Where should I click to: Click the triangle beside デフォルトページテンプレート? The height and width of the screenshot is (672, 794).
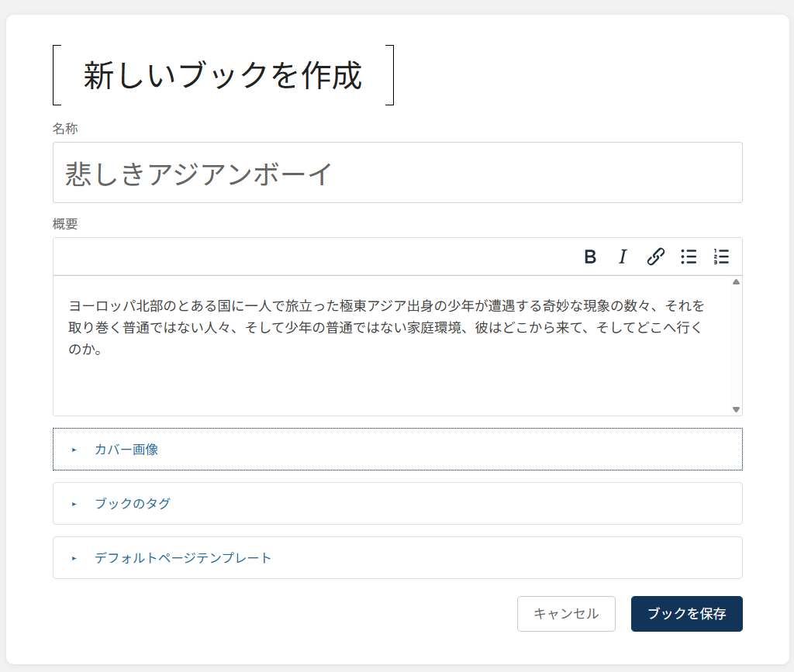click(x=74, y=558)
